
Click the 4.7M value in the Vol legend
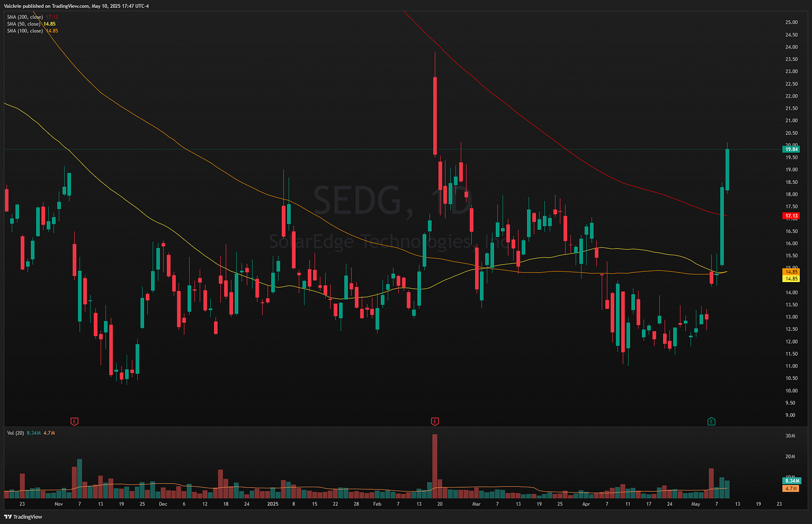tap(49, 433)
